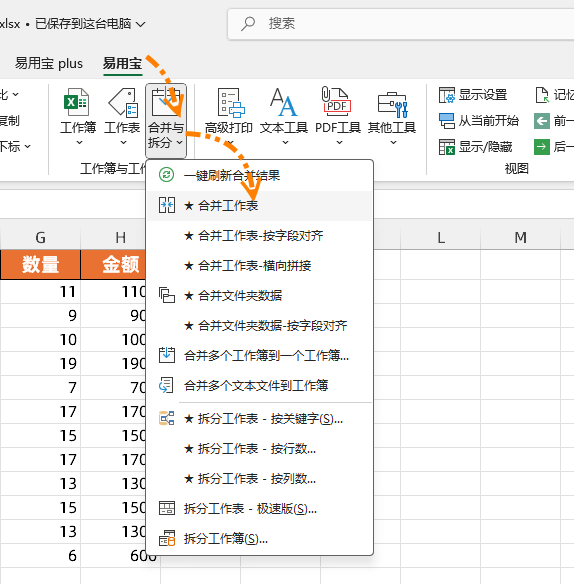Click the 数量 cell with value 11

coord(40,292)
